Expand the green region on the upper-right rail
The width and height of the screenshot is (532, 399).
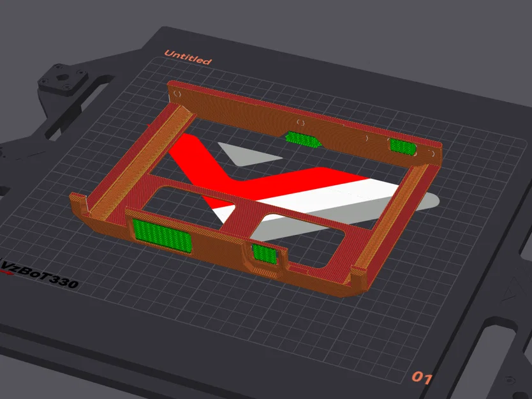(402, 146)
